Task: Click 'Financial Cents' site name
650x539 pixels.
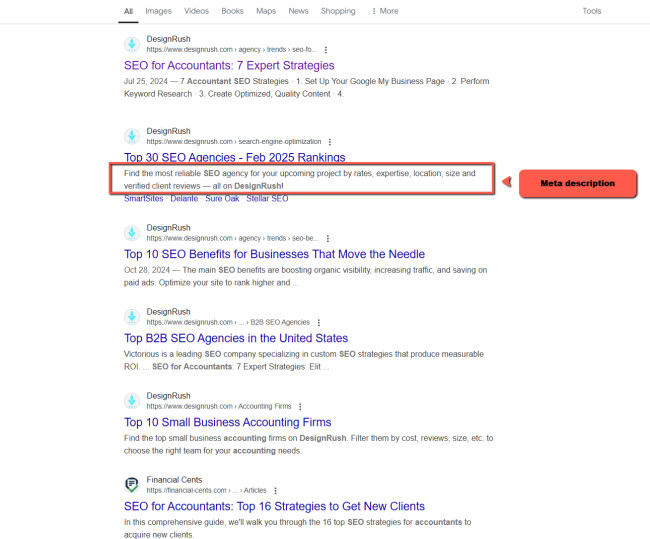Action: 174,480
